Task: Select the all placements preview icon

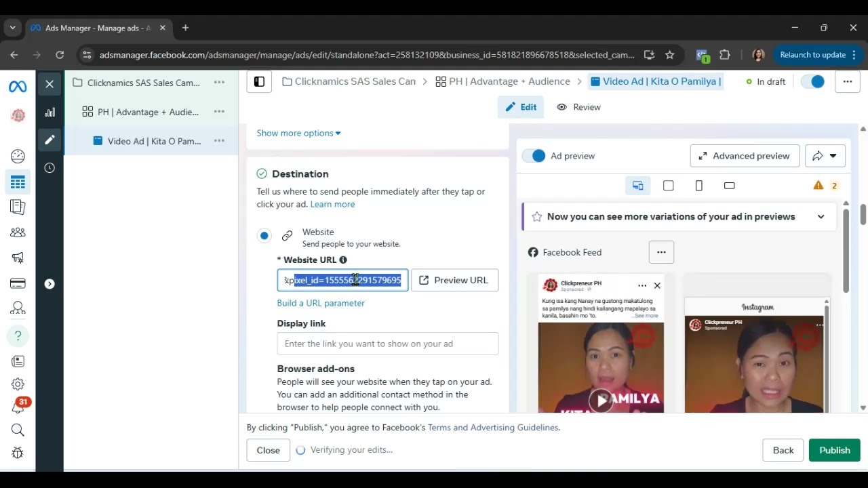Action: coord(637,186)
